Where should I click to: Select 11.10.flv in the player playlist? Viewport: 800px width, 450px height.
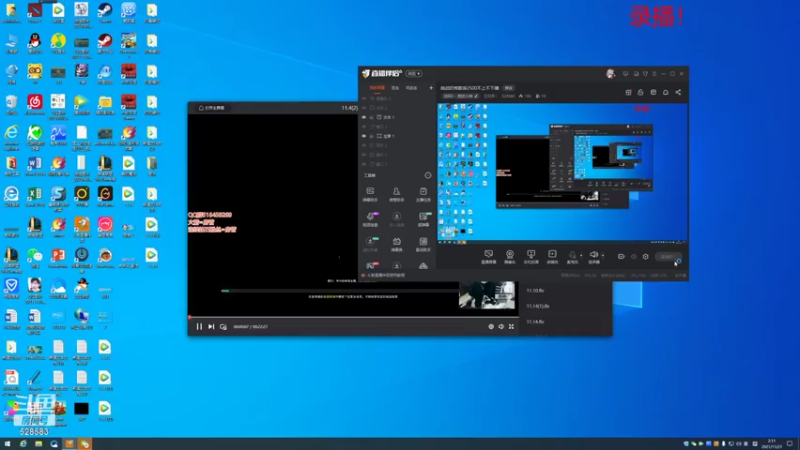(x=536, y=290)
